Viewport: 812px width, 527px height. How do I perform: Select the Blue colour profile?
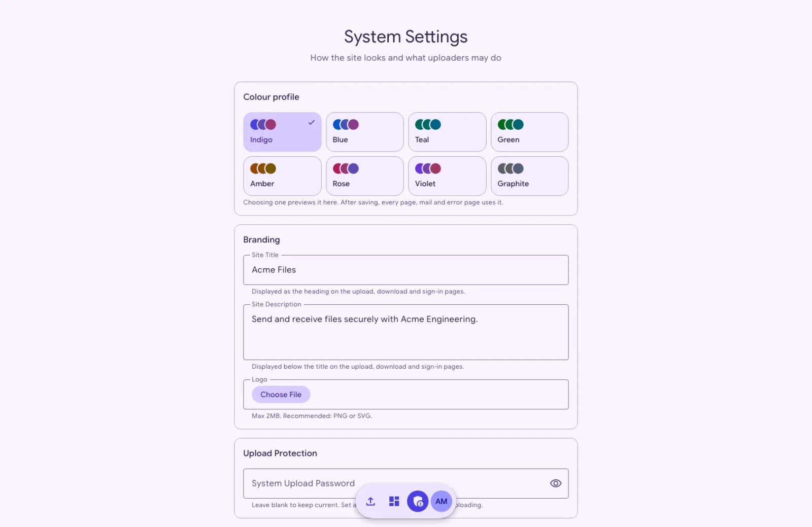point(365,132)
